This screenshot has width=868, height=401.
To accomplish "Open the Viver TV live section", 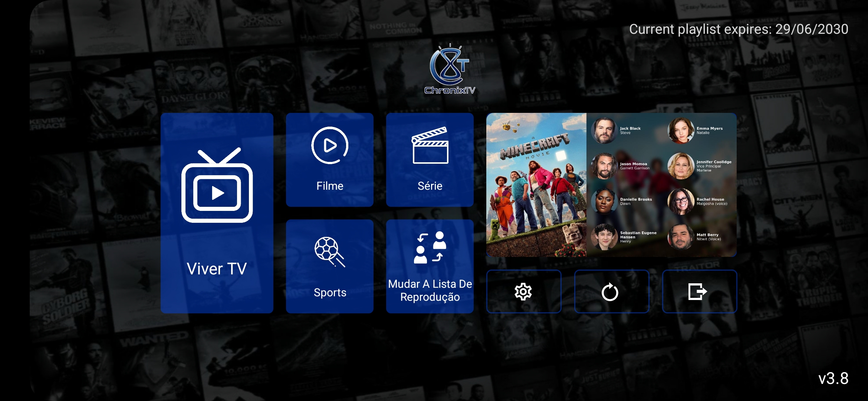I will point(217,213).
